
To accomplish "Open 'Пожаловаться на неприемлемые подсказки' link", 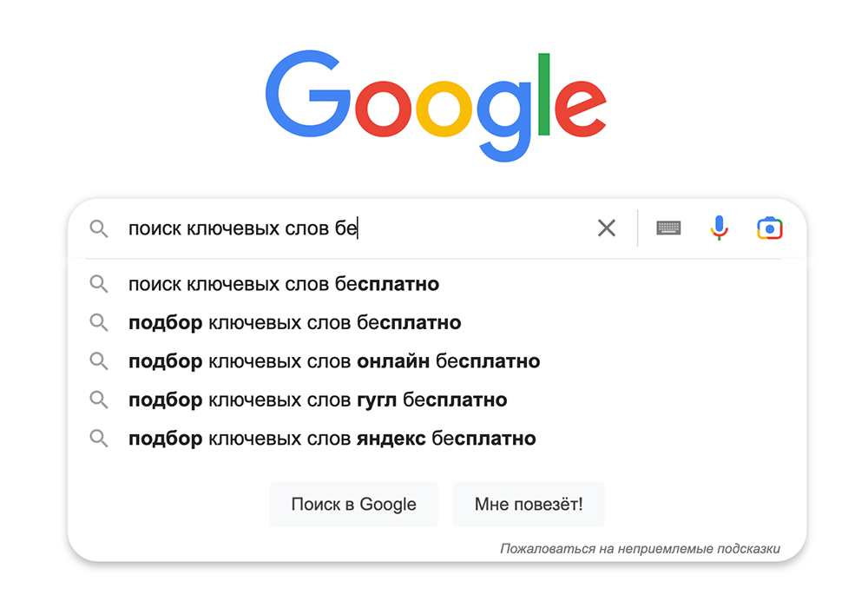I will click(x=640, y=549).
